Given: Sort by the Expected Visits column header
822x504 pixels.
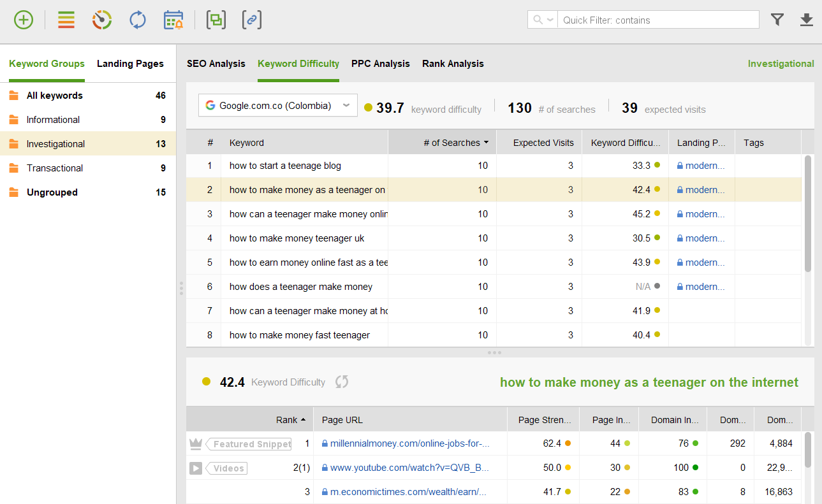Looking at the screenshot, I should (539, 143).
